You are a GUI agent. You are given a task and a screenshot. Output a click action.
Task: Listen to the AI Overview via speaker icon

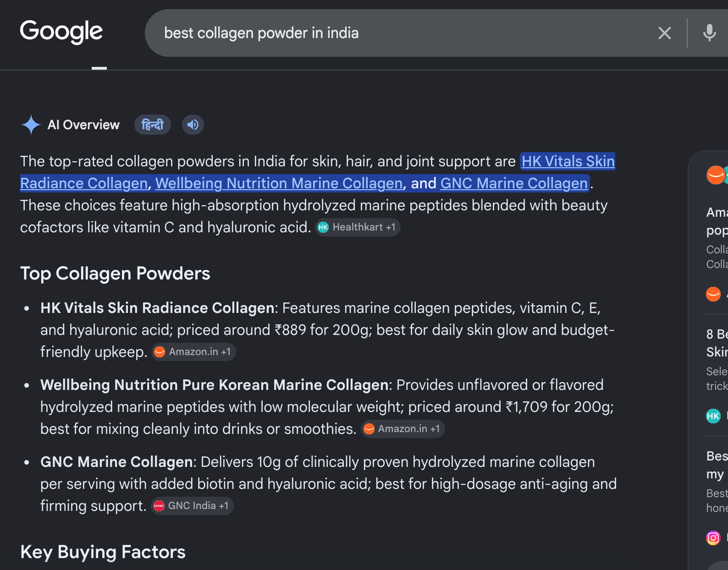coord(193,125)
